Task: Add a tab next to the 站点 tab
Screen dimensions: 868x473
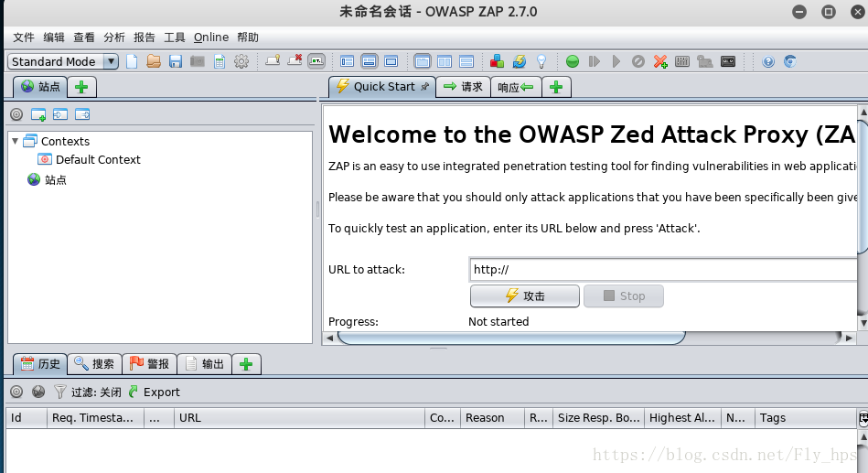Action: 82,87
